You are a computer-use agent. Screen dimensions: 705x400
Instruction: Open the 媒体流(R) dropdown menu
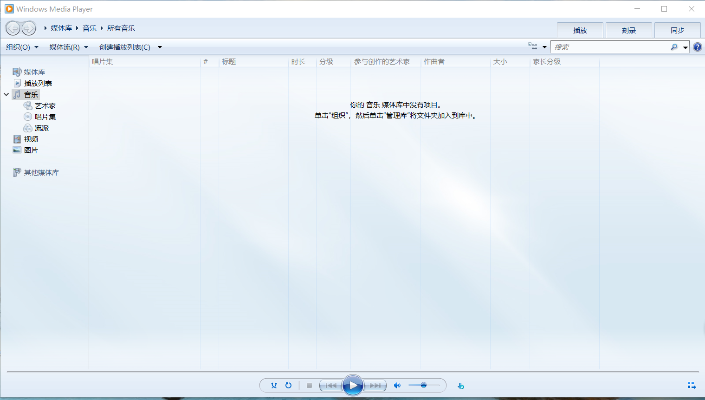tap(68, 47)
